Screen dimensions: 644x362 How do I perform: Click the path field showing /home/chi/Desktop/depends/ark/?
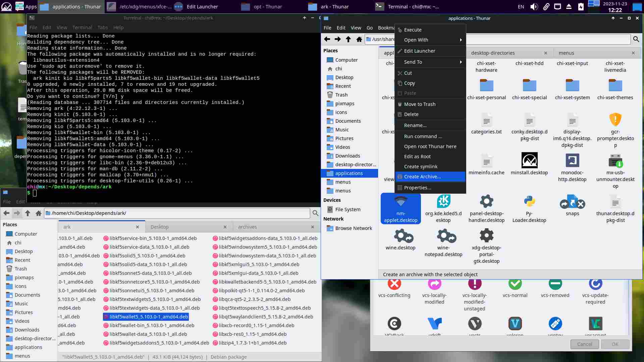coord(178,213)
